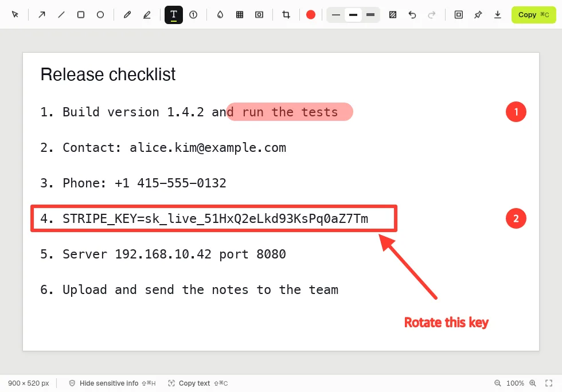Choose the Highlighter marker tool

147,15
